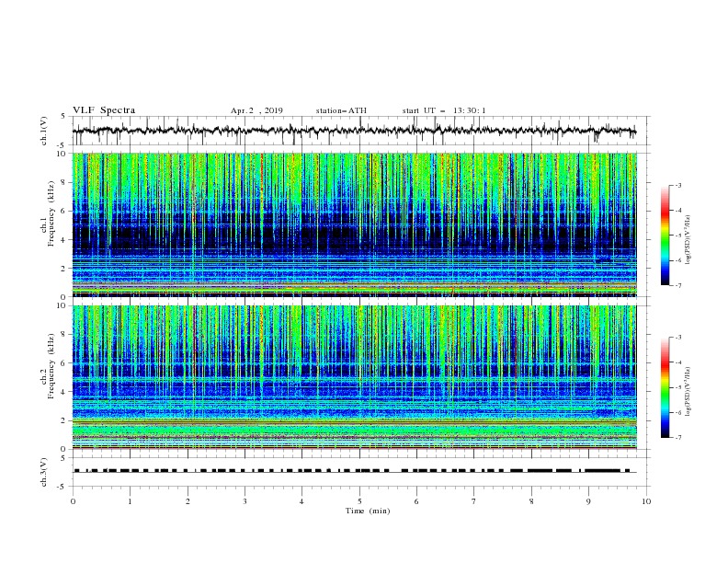
Task: Click time axis tick label "2"
Action: [x=188, y=501]
